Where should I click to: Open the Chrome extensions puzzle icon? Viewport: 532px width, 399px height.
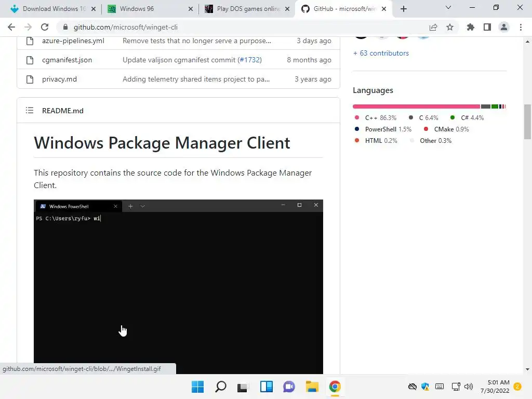471,27
